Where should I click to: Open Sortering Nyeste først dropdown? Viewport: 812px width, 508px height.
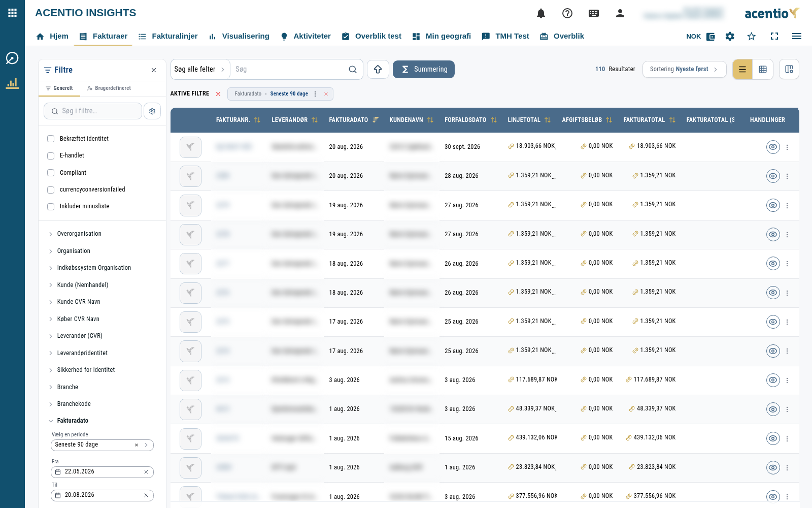pos(684,70)
